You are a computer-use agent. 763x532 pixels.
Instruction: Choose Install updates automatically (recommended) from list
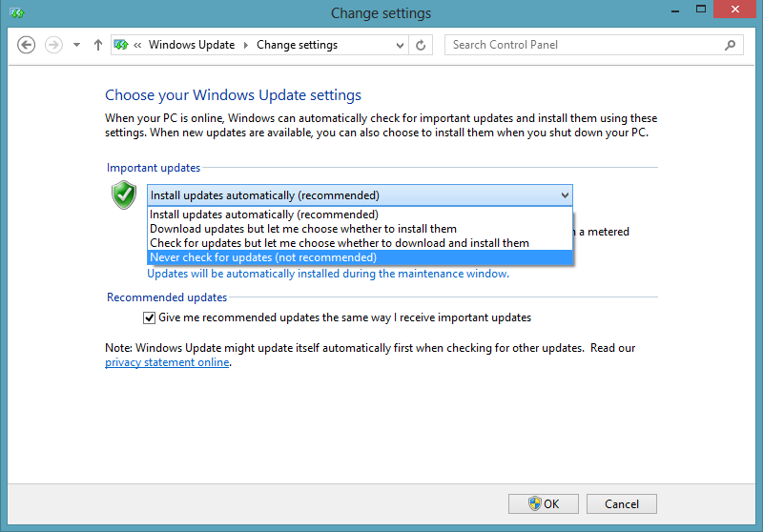coord(360,215)
